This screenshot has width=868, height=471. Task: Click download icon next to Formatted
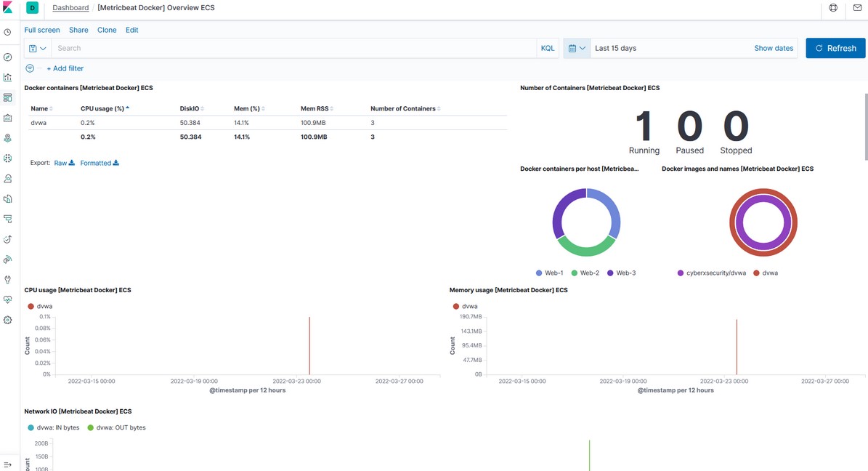(115, 163)
